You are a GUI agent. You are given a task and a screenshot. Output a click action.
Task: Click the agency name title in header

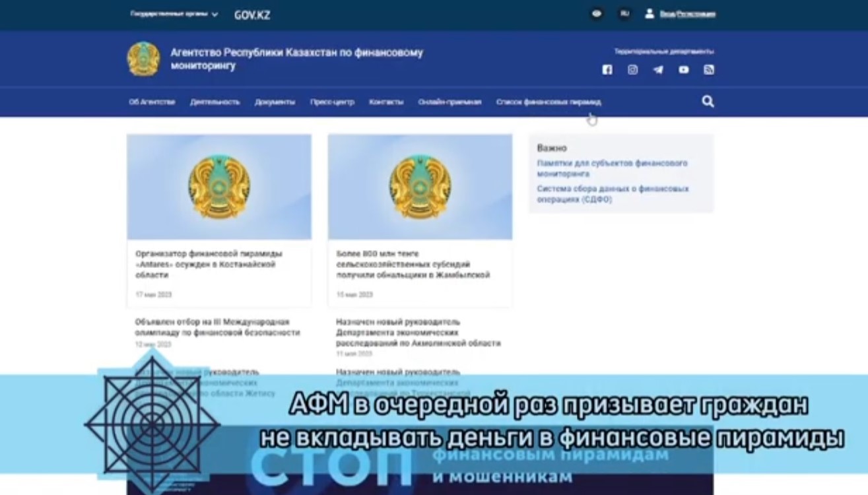pyautogui.click(x=296, y=59)
